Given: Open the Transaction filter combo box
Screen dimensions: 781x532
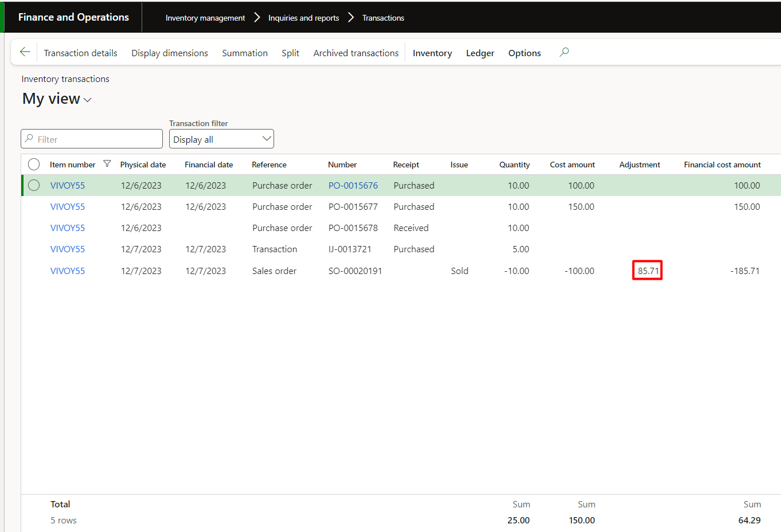Looking at the screenshot, I should coord(221,139).
